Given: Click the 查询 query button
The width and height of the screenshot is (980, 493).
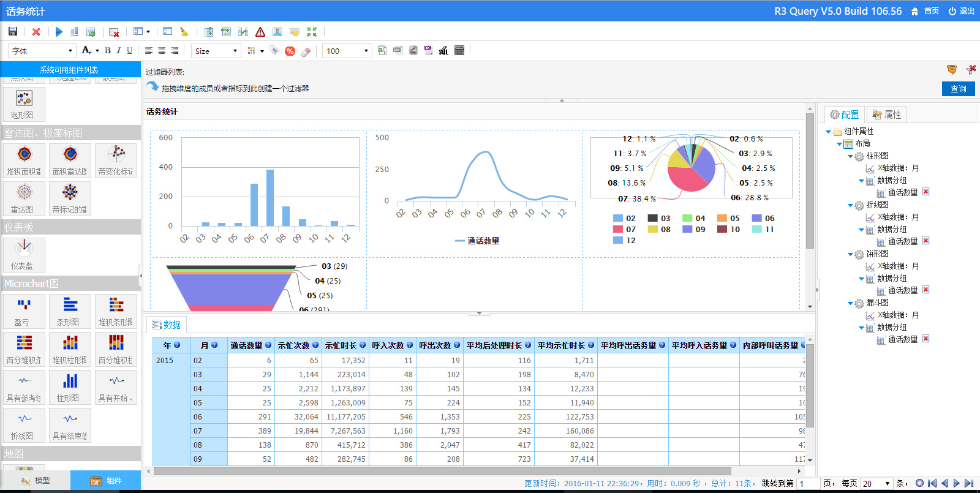Looking at the screenshot, I should pos(959,89).
